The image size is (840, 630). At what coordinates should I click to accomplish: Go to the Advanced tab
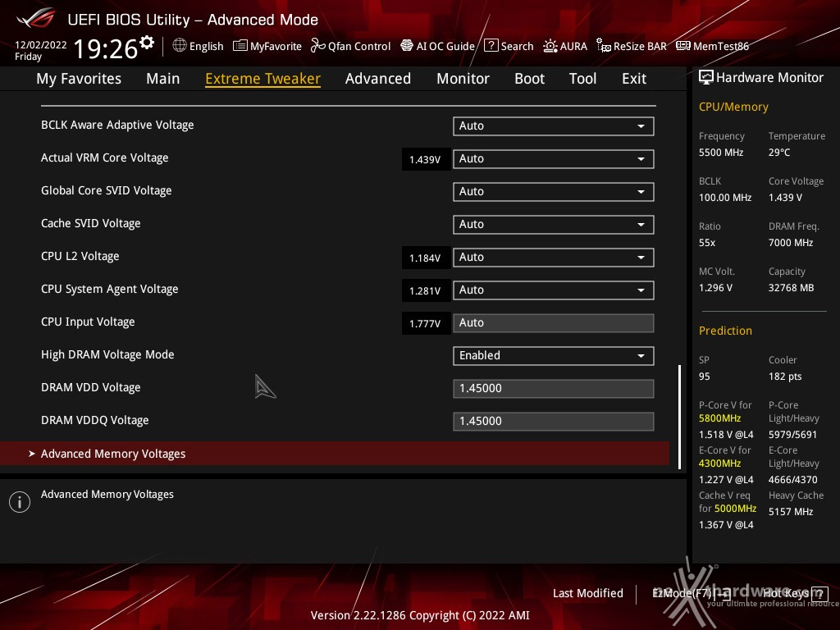(x=378, y=79)
